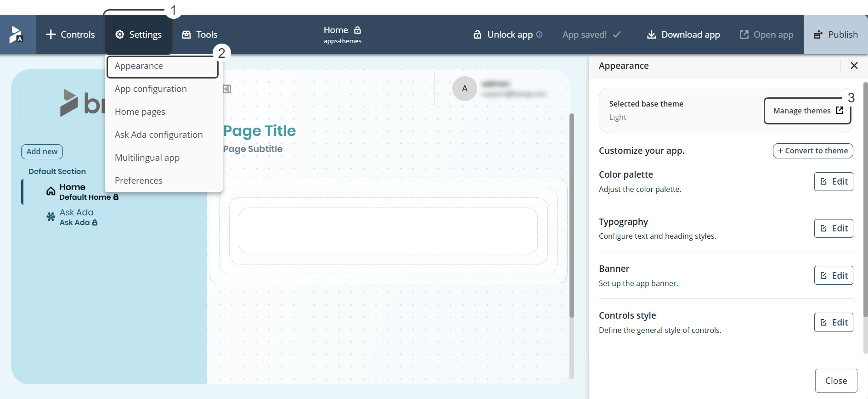Click the Ask Ada snowflake icon
This screenshot has width=868, height=399.
point(51,217)
